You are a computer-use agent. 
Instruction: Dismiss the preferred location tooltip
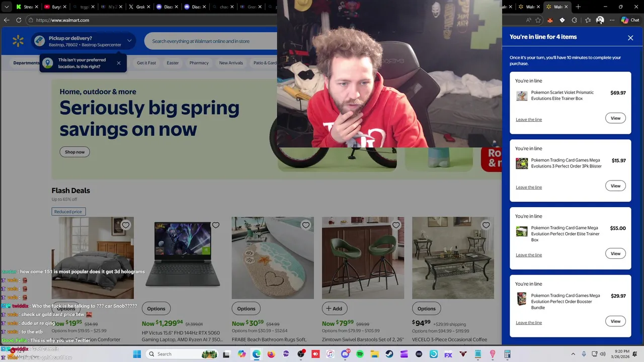pyautogui.click(x=119, y=63)
